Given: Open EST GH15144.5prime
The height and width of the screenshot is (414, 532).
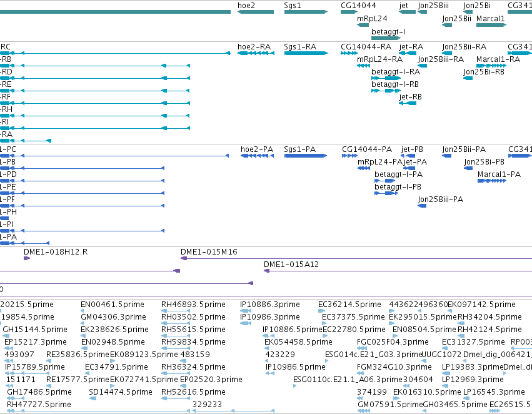Looking at the screenshot, I should tap(35, 330).
